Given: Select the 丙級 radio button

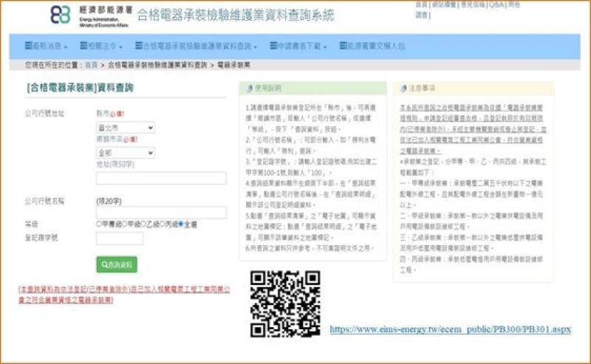Looking at the screenshot, I should coord(163,224).
